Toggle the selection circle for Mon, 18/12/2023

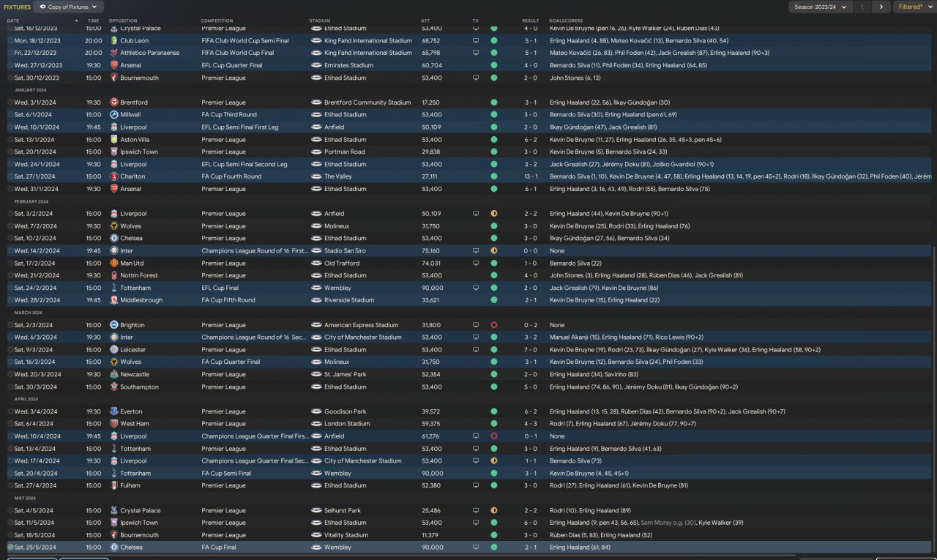pos(10,41)
